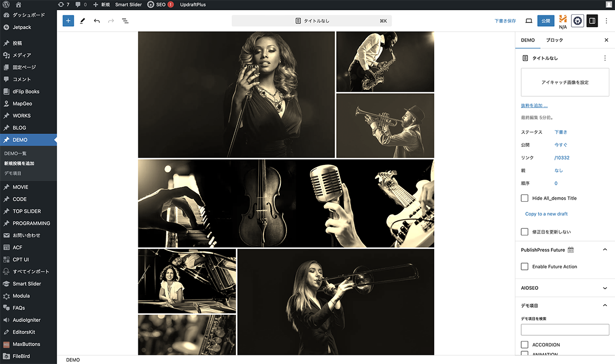615x364 pixels.
Task: Open the three-dot Options menu
Action: (x=606, y=21)
